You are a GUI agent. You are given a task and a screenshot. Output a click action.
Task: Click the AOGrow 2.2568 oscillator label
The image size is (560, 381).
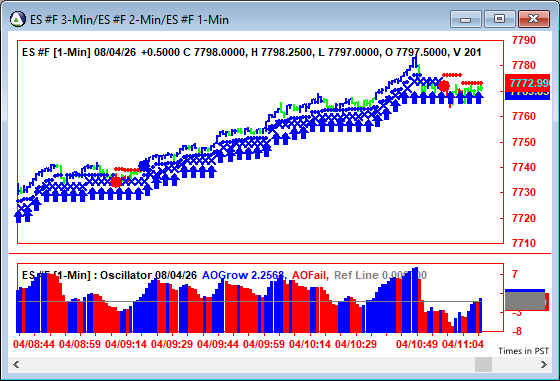coord(243,275)
